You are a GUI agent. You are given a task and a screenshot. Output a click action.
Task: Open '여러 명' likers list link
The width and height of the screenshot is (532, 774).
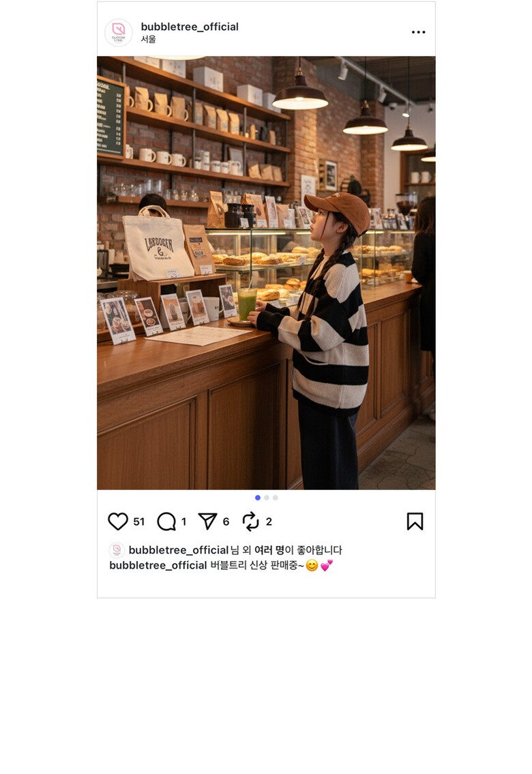pos(269,550)
